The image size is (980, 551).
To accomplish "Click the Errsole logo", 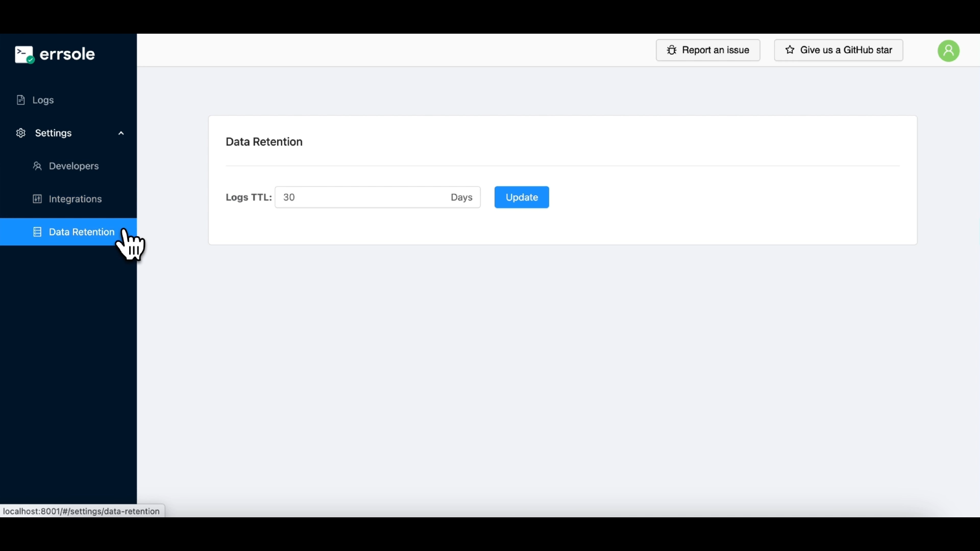I will (54, 54).
